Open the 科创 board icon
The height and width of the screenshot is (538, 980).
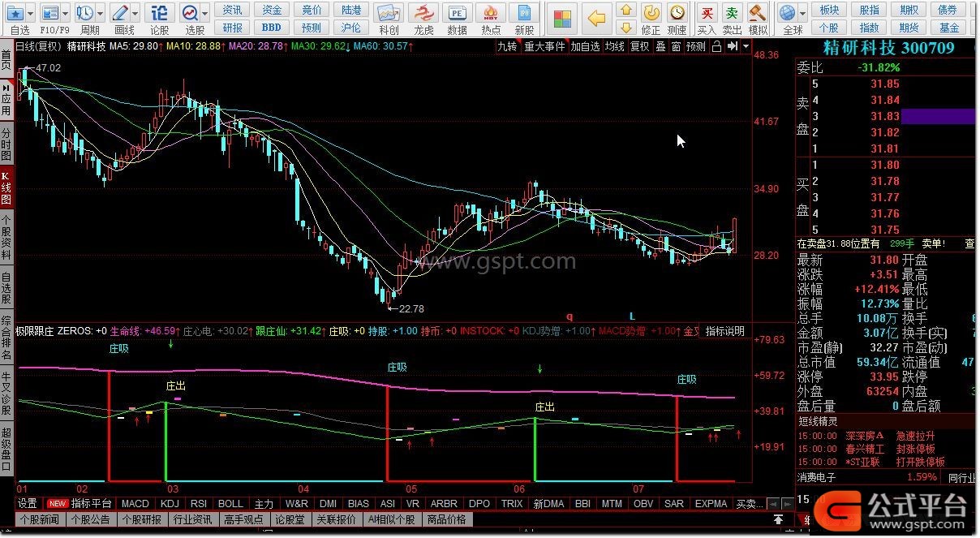pyautogui.click(x=389, y=14)
